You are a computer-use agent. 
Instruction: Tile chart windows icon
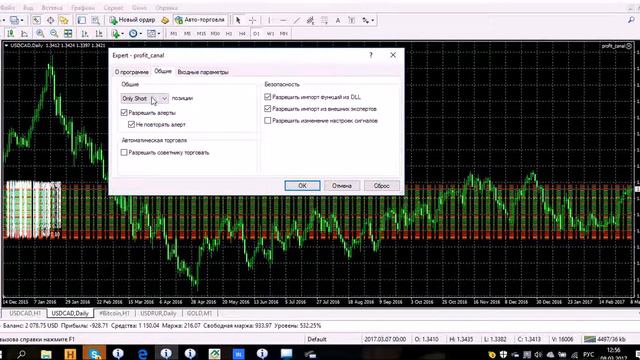68,33
